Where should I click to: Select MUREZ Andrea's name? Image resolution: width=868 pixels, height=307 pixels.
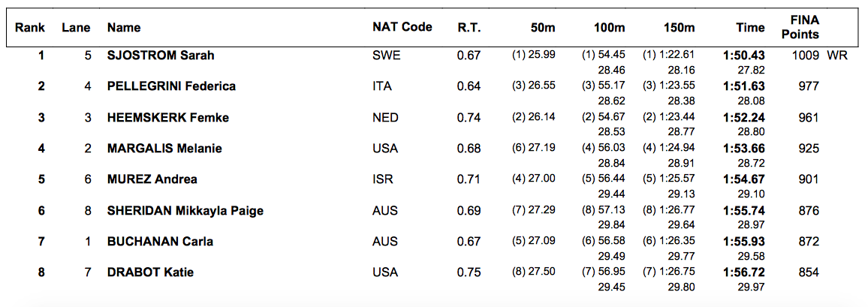152,179
